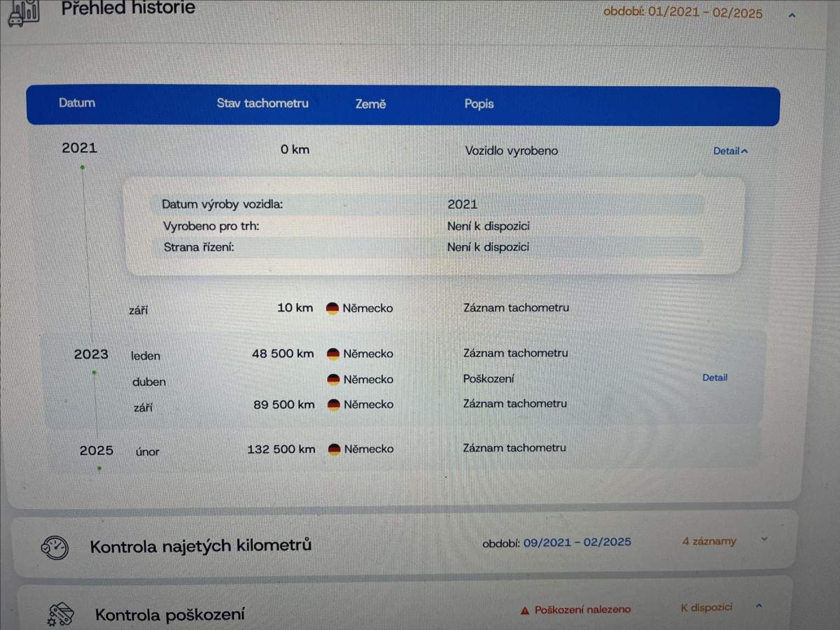Viewport: 840px width, 630px height.
Task: Click the green timeline dot under 2025
Action: (x=99, y=468)
